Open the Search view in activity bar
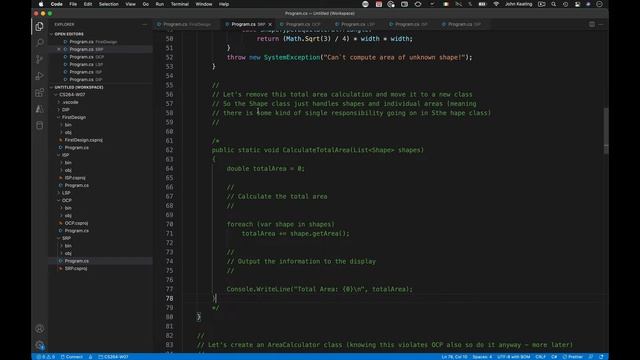This screenshot has width=640, height=360. tap(40, 42)
